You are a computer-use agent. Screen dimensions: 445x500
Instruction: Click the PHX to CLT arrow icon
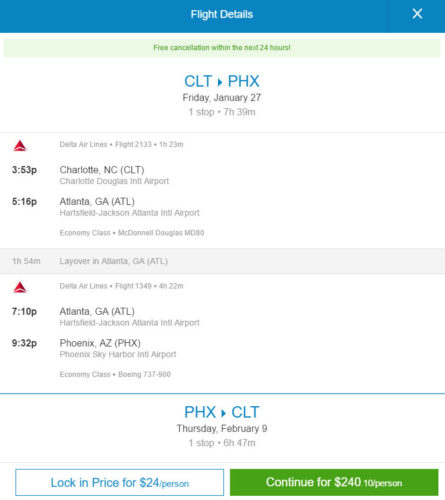(x=223, y=413)
